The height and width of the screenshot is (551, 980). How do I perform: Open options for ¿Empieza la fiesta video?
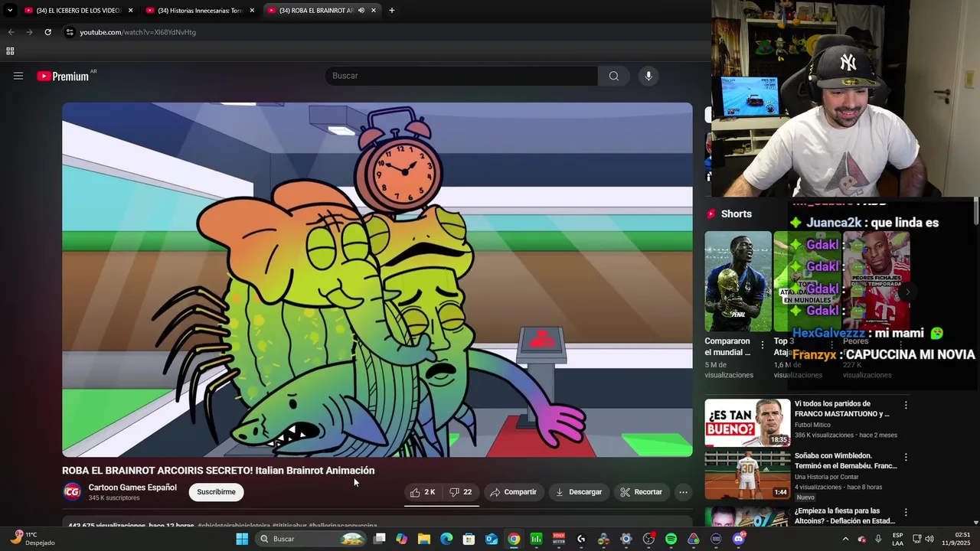pos(906,513)
